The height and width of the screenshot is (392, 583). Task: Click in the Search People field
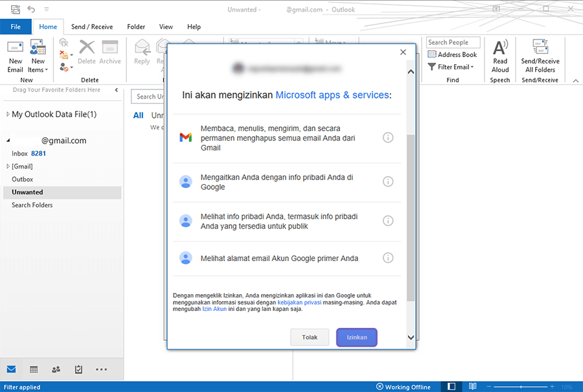point(453,42)
